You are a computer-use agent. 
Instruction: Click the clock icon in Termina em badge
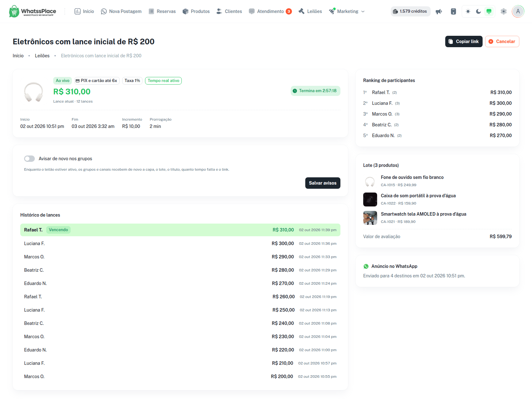[295, 91]
